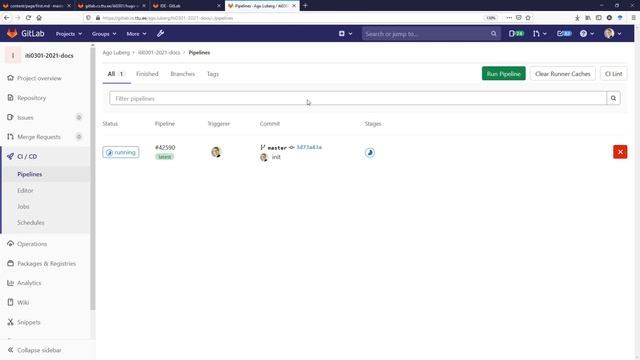
Task: Open the CI Lint button
Action: 613,74
